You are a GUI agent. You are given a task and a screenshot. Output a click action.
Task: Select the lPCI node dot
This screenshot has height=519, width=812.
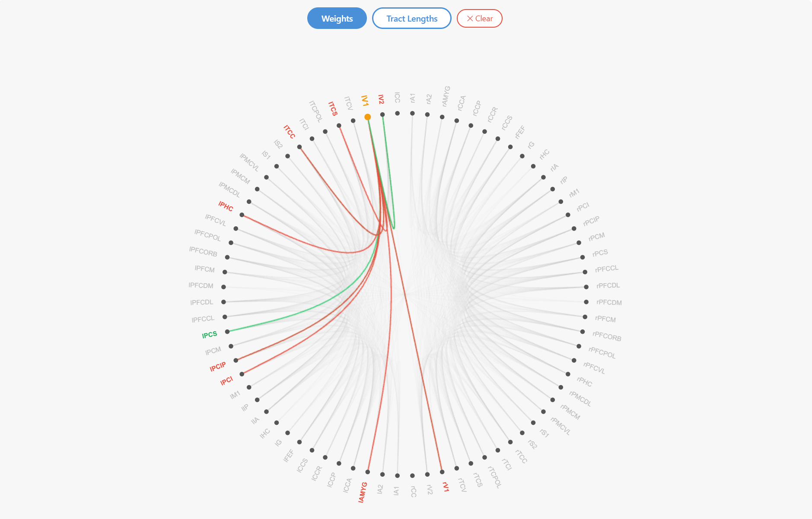(x=242, y=374)
